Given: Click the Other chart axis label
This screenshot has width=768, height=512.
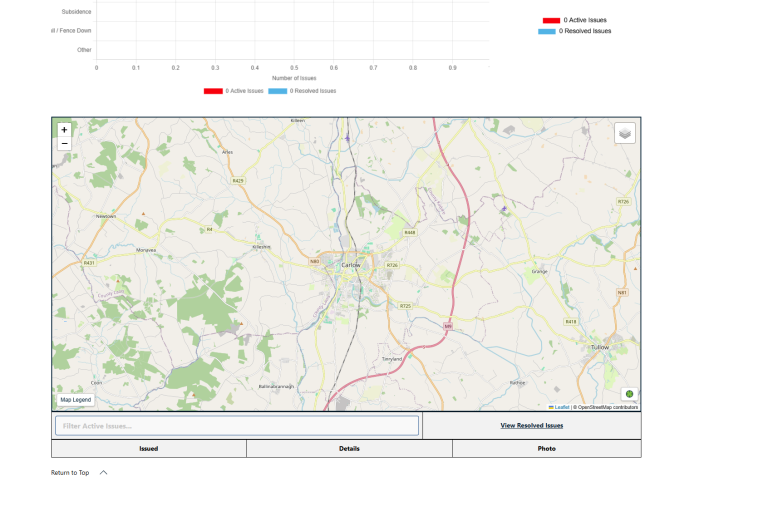Looking at the screenshot, I should (x=84, y=50).
